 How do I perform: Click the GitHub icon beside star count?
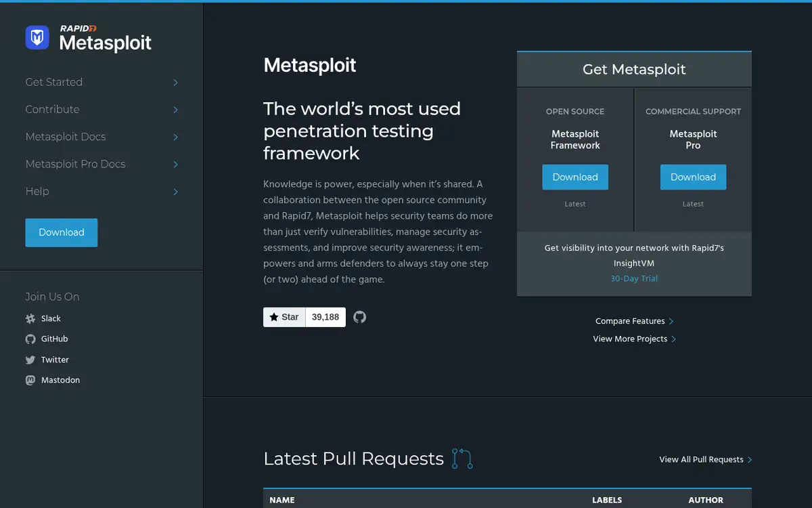(x=360, y=317)
